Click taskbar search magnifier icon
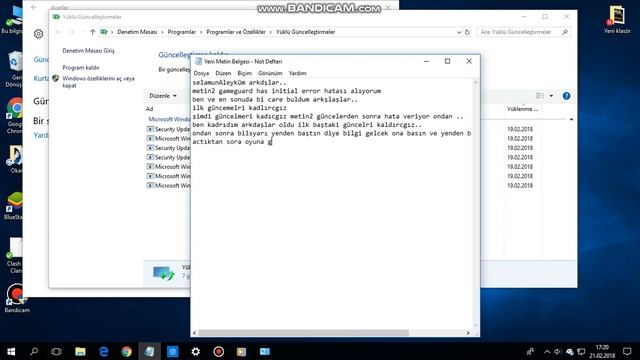 [x=34, y=351]
